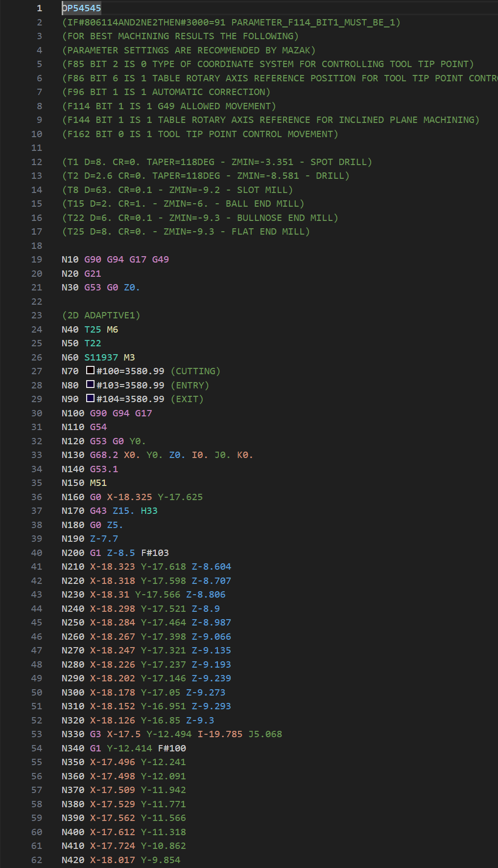Open the color swatch before #104=3580.99
498x868 pixels.
click(90, 398)
